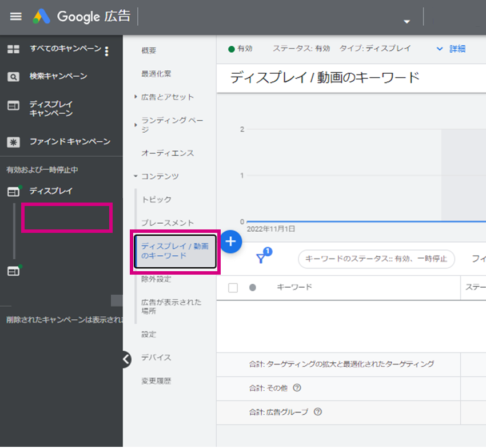Open the 除外設定 page
The height and width of the screenshot is (448, 486).
[x=156, y=279]
